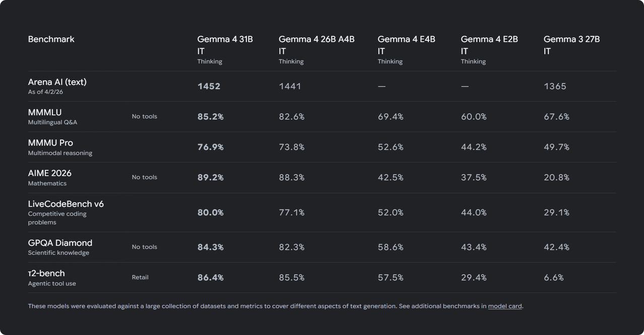The height and width of the screenshot is (335, 644).
Task: Click the LiveCodeBench v6 row label
Action: tap(66, 204)
